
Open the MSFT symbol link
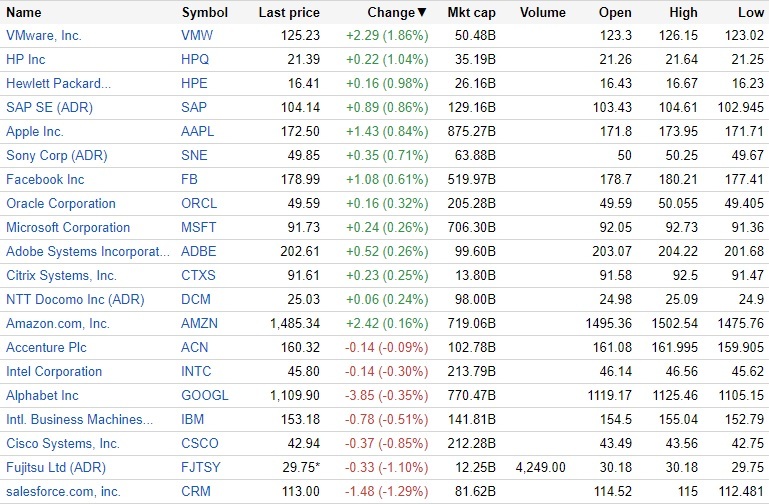(199, 227)
